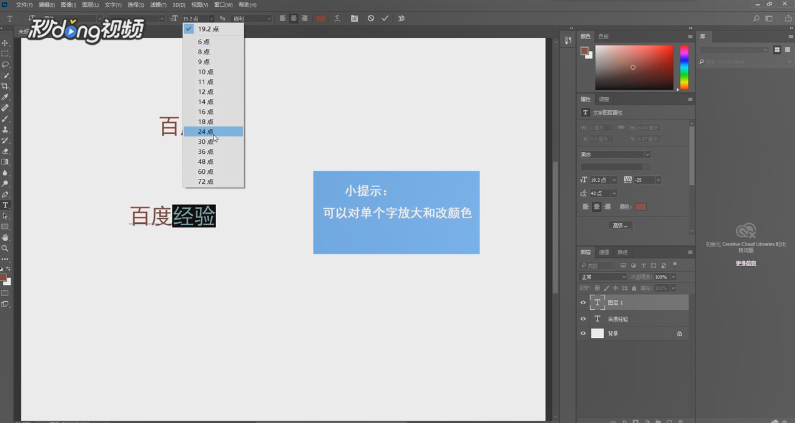
Task: Cancel current text edits
Action: [371, 18]
